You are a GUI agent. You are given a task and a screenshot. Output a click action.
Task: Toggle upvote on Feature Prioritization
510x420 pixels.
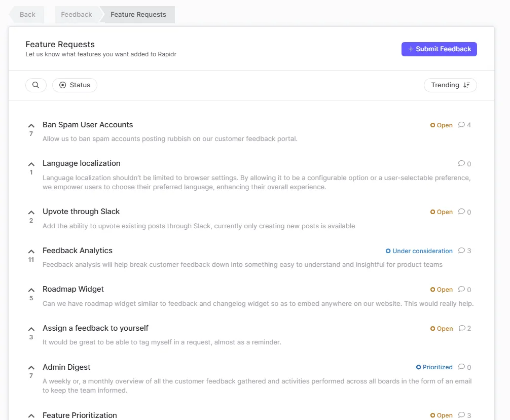pos(31,415)
